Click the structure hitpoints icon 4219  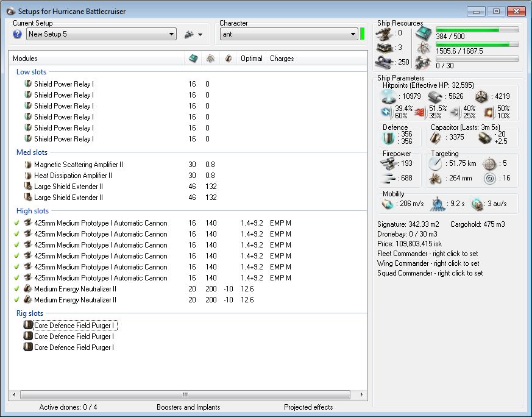pyautogui.click(x=481, y=97)
